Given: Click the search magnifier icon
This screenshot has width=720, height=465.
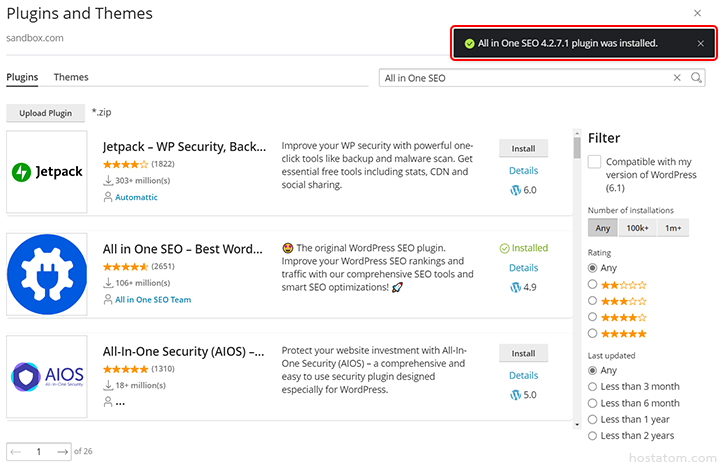Looking at the screenshot, I should [696, 77].
